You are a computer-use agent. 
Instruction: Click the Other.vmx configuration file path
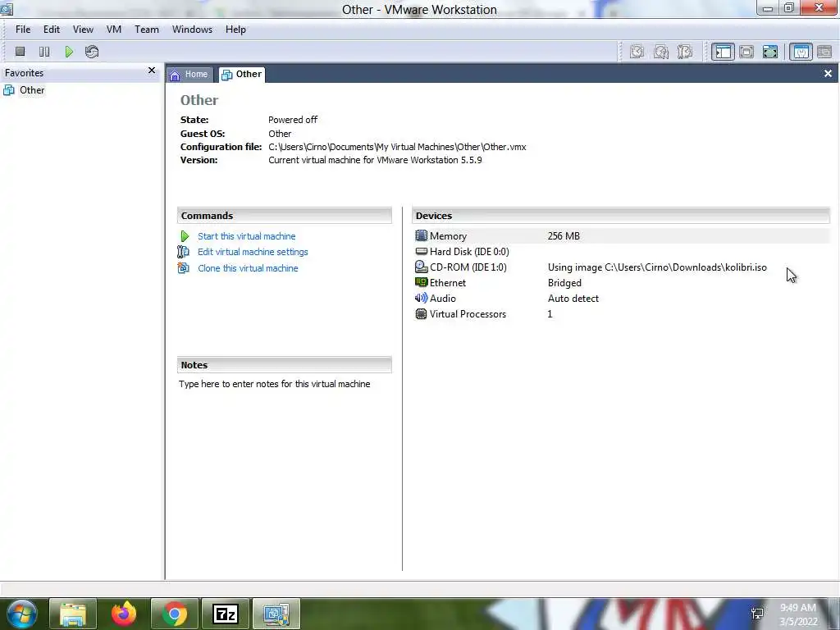[397, 147]
